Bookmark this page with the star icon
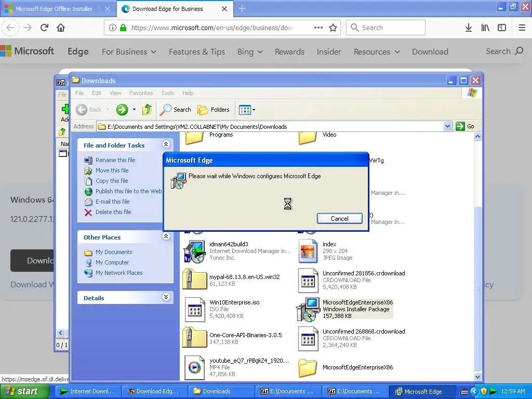 333,28
